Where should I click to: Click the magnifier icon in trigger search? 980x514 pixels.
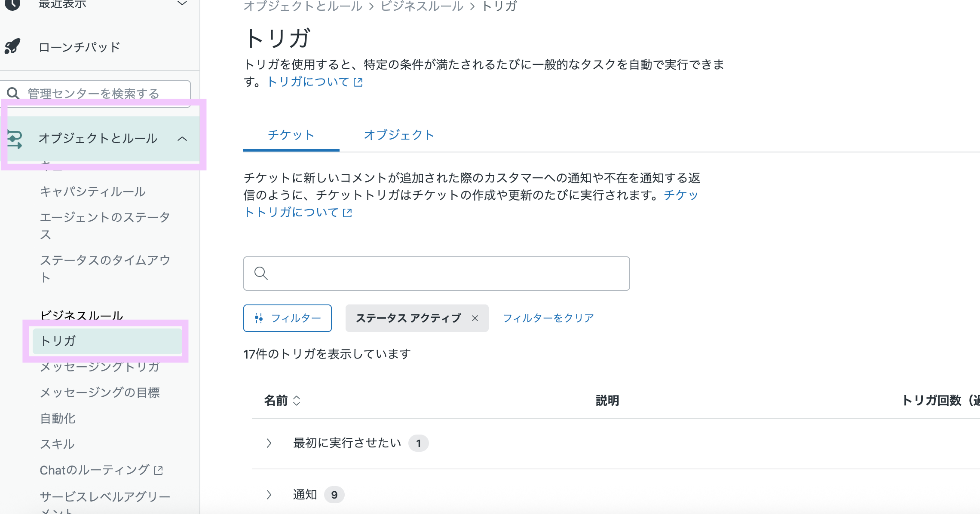261,274
